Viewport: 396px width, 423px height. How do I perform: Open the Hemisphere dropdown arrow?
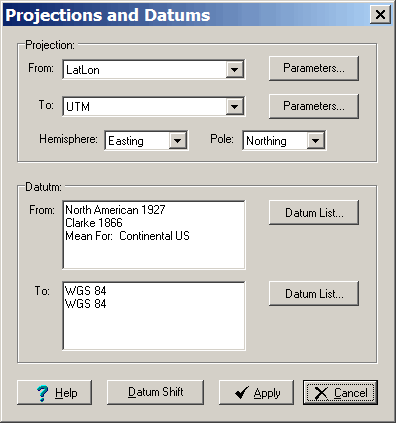[x=177, y=141]
